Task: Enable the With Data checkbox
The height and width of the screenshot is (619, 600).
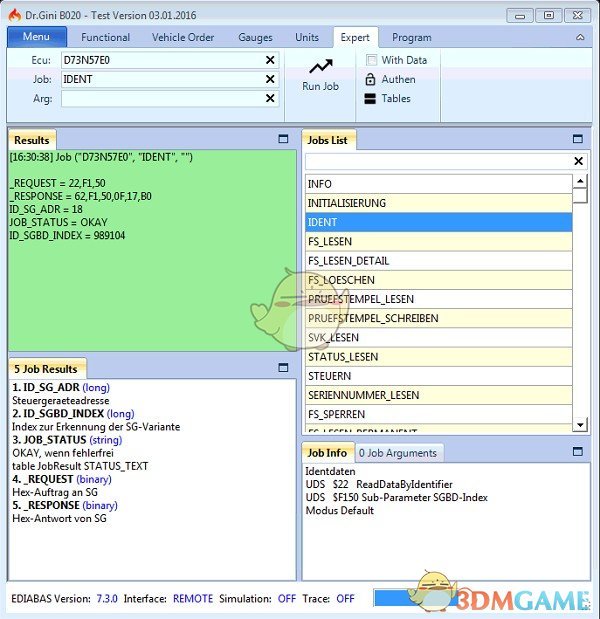Action: point(371,60)
